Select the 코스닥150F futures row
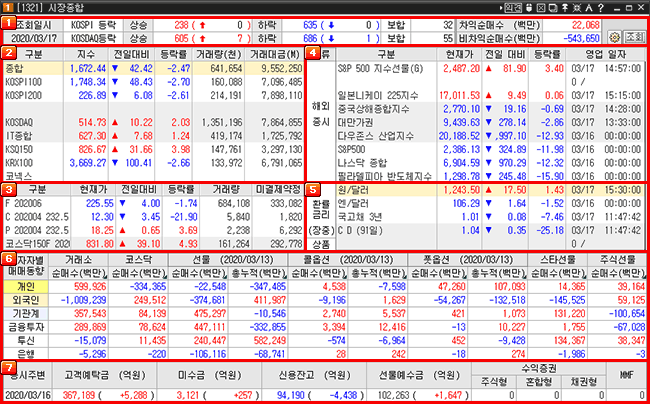Viewport: 650px width, 404px height. pyautogui.click(x=153, y=243)
